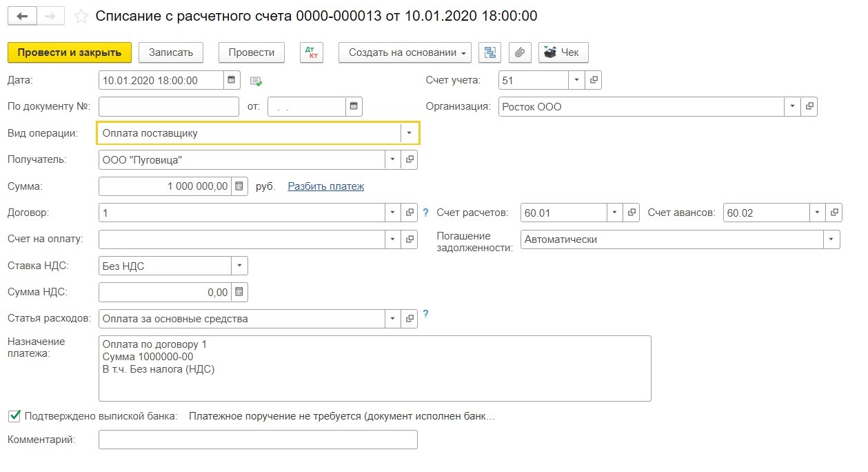868x472 pixels.
Task: Click the Чек button
Action: pos(563,52)
